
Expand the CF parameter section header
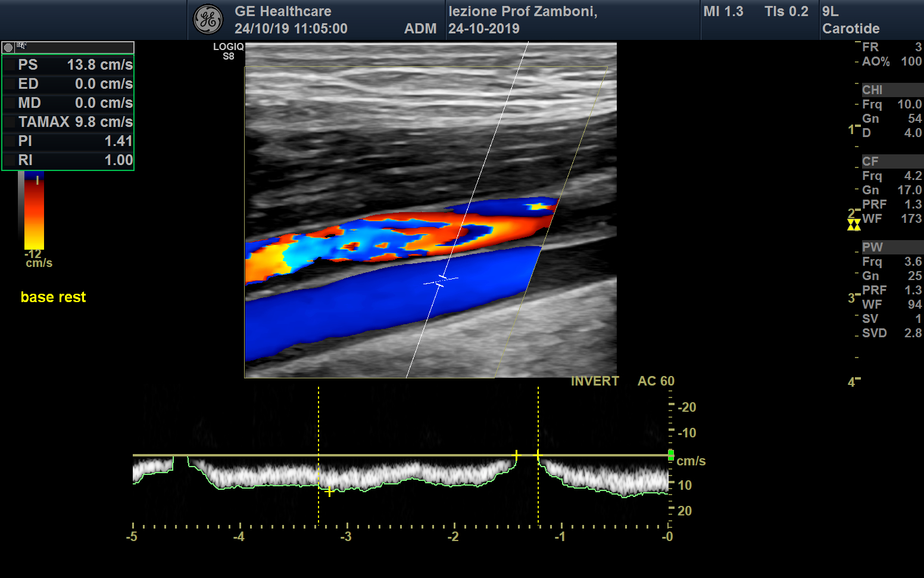[x=891, y=161]
